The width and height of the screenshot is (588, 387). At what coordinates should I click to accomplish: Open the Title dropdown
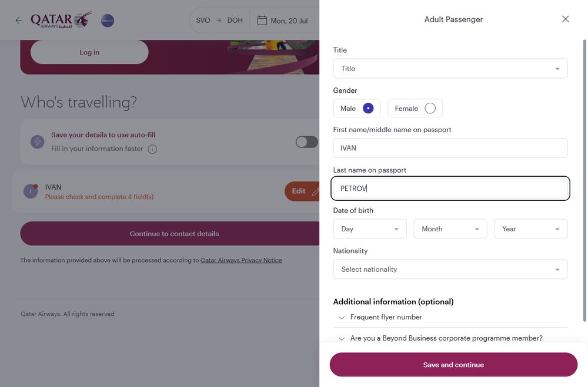450,69
